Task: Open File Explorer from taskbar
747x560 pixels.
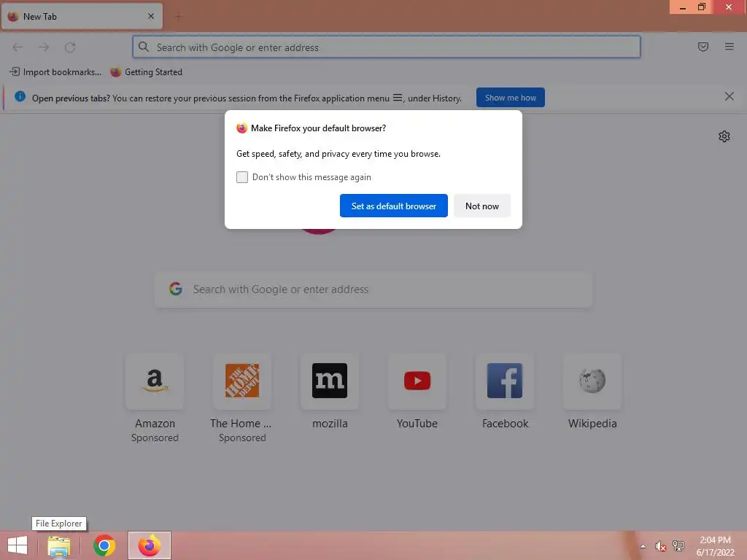Action: 58,545
